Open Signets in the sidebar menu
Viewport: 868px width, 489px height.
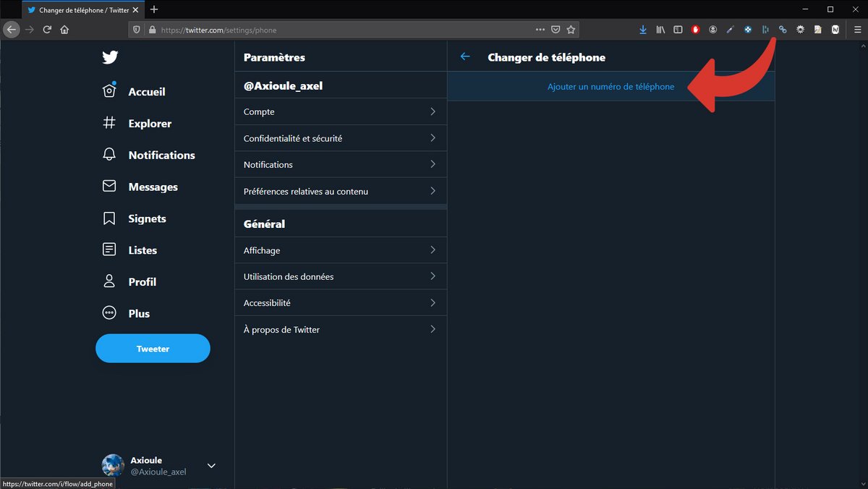[x=147, y=218]
